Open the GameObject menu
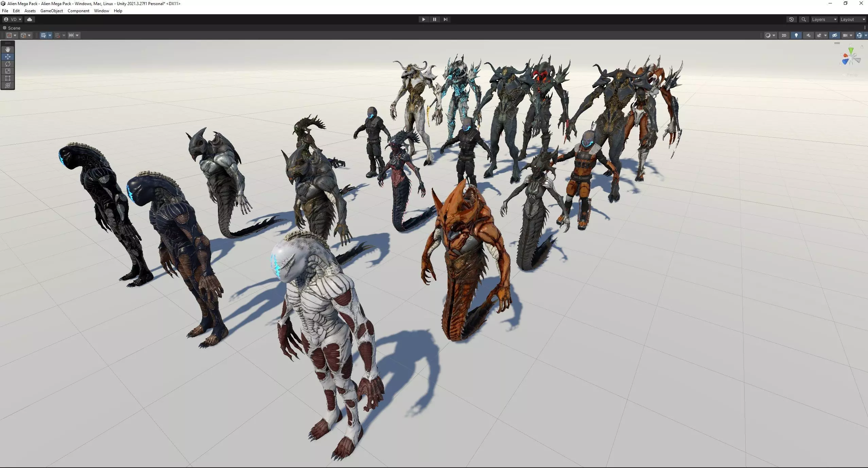Screen dimensions: 868x468 pos(52,11)
